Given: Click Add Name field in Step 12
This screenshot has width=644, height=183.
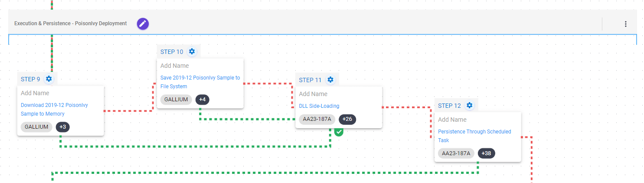Looking at the screenshot, I should pyautogui.click(x=452, y=120).
